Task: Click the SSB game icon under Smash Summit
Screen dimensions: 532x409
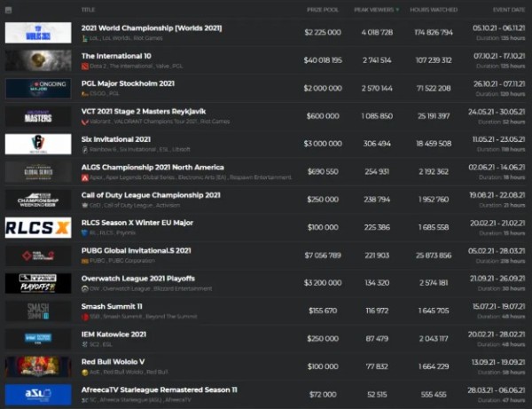Action: pyautogui.click(x=85, y=317)
